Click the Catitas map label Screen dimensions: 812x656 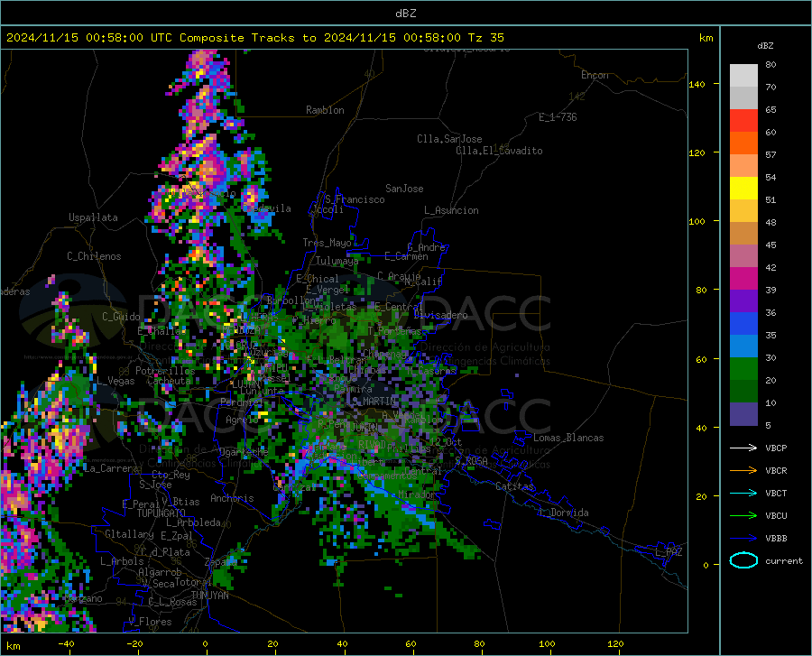tap(515, 486)
